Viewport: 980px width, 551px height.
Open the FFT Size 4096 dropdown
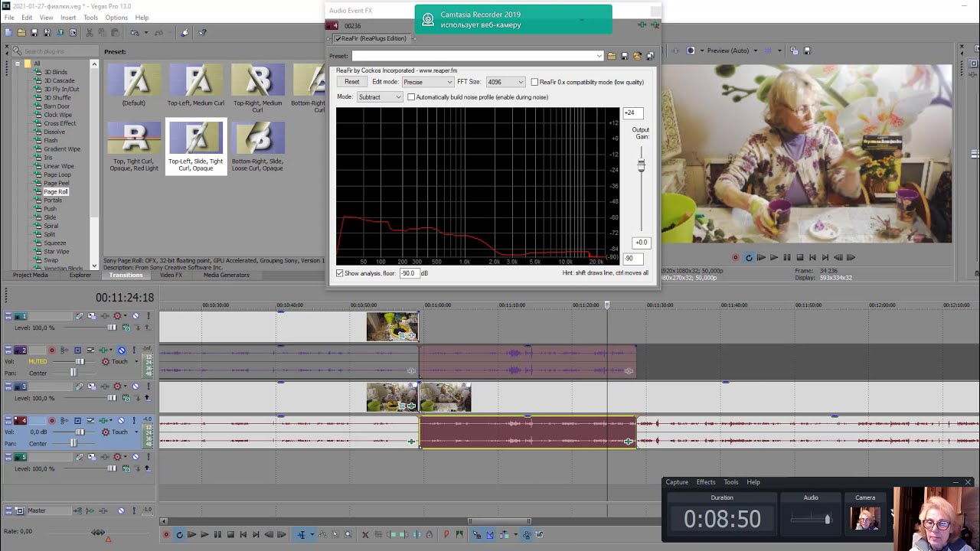pos(505,82)
